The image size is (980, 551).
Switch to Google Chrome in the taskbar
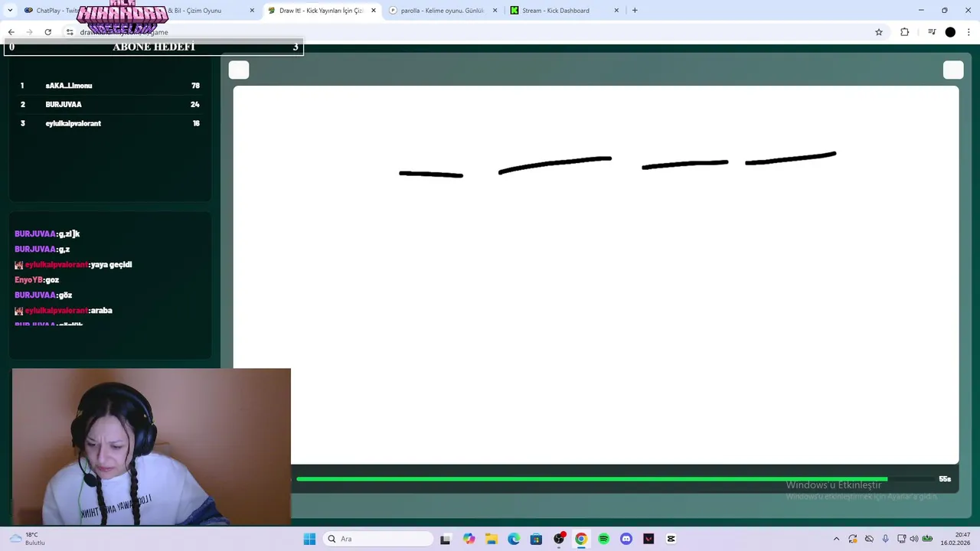tap(581, 539)
